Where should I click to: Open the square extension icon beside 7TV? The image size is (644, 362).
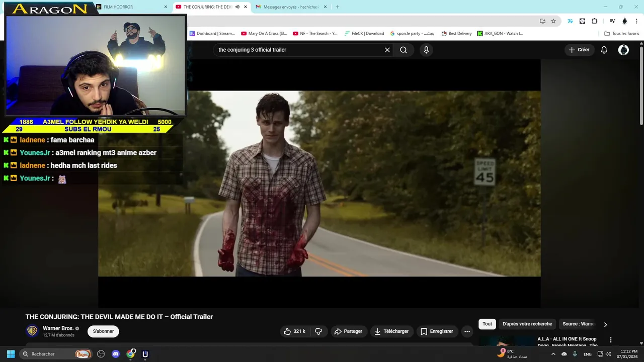pos(582,21)
